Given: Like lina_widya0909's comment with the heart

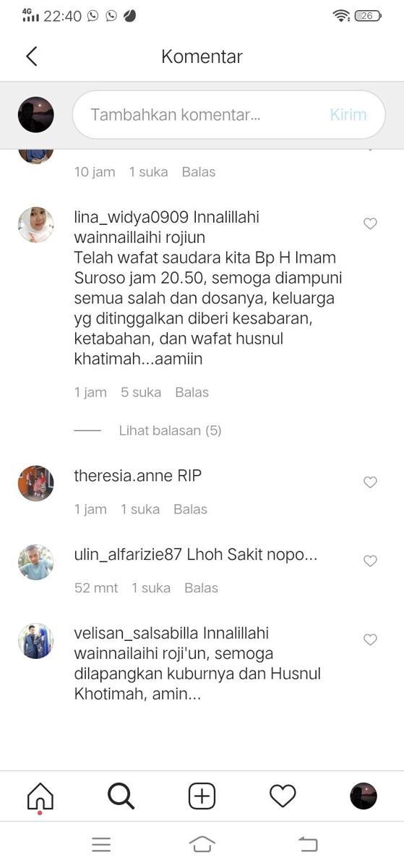Looking at the screenshot, I should 370,224.
